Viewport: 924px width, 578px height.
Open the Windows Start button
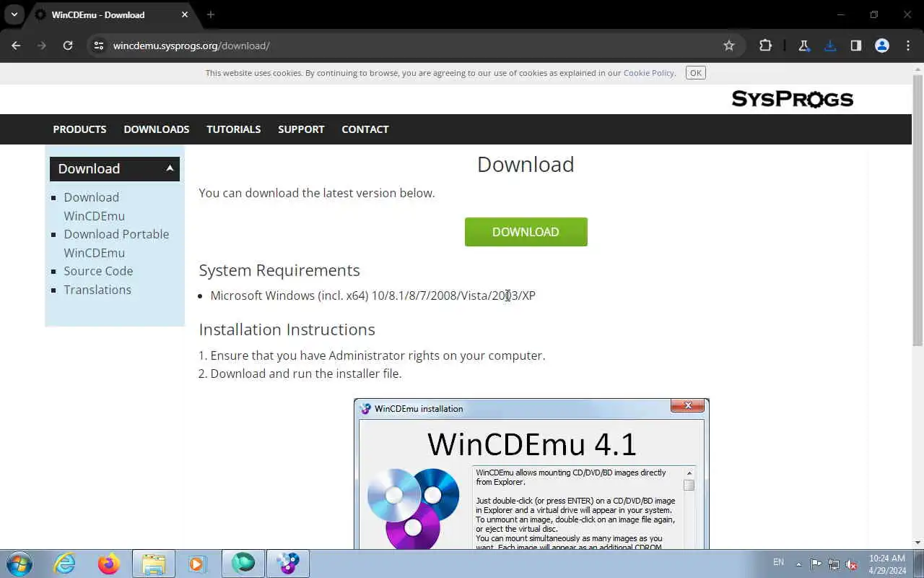[19, 564]
